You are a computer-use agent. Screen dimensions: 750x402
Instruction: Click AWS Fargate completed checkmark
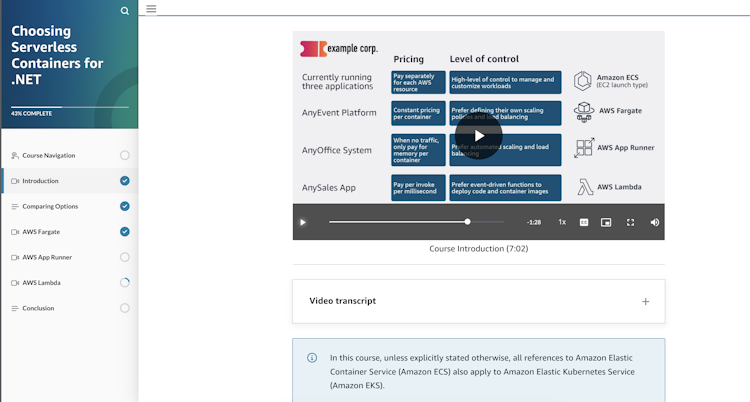(x=125, y=232)
